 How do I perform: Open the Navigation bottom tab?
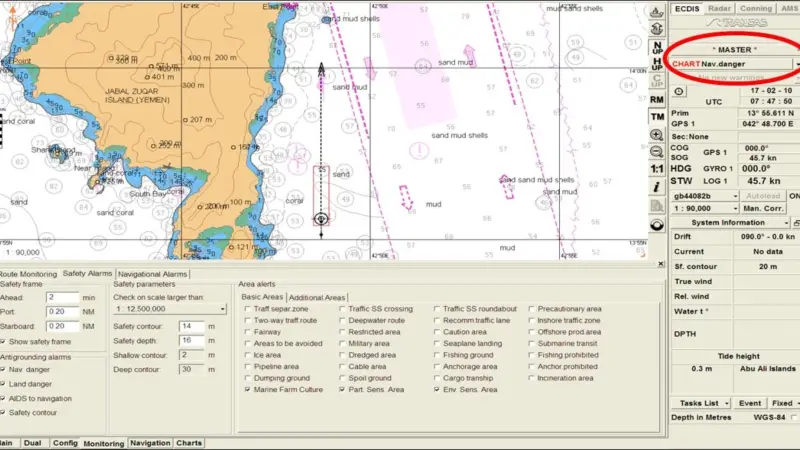[x=150, y=443]
